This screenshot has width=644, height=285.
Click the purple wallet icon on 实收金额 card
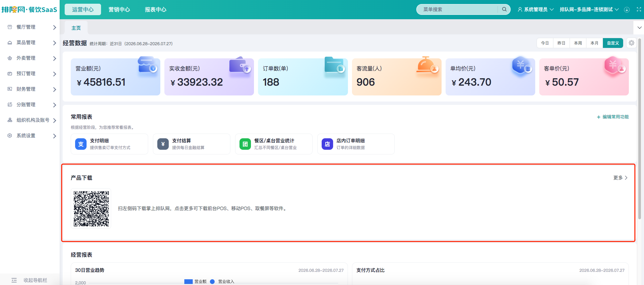240,65
